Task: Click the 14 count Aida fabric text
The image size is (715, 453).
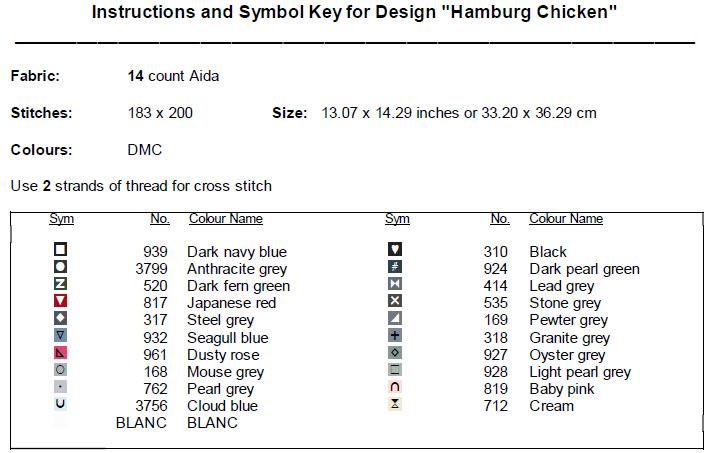Action: tap(173, 76)
